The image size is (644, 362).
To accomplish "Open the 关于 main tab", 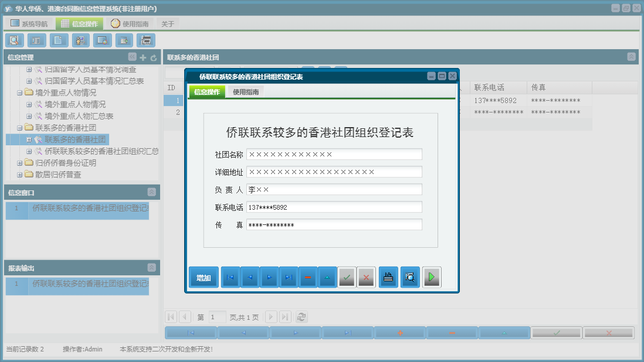I will (168, 24).
